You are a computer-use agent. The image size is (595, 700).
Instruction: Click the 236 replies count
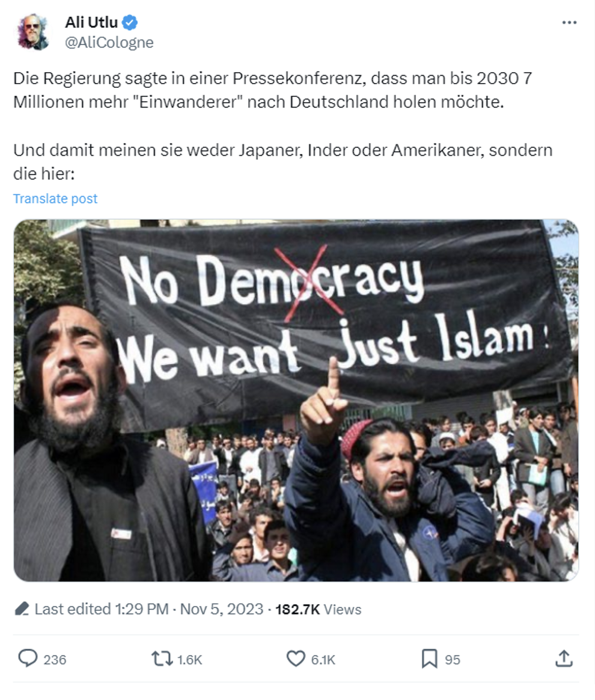55,659
